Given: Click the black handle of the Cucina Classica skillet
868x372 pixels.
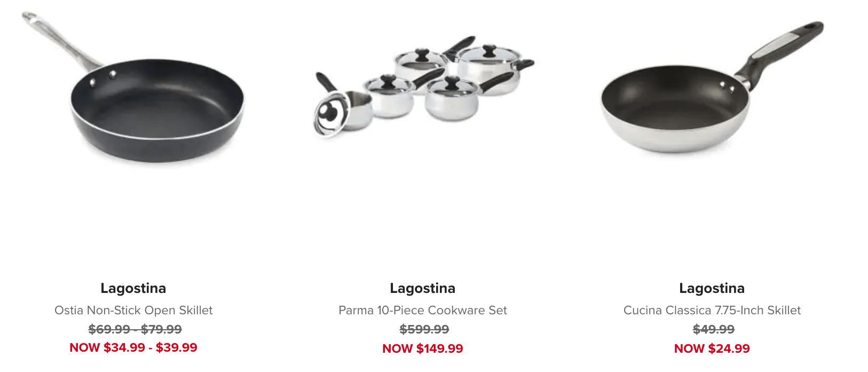Looking at the screenshot, I should (x=780, y=50).
